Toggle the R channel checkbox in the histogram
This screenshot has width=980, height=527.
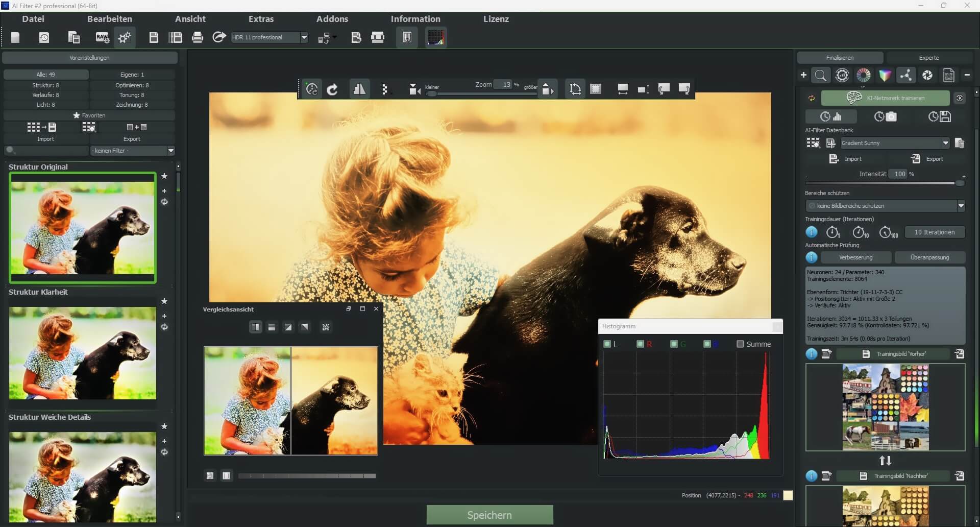640,344
